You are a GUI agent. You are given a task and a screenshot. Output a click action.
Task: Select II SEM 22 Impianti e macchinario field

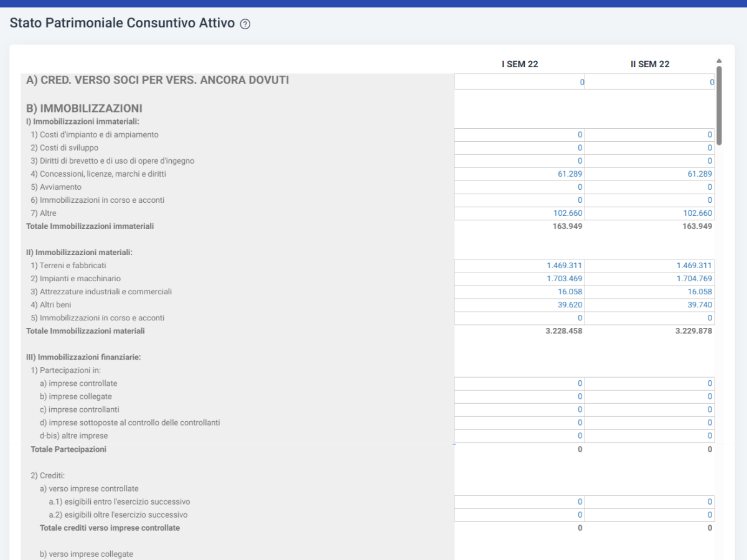pyautogui.click(x=650, y=279)
